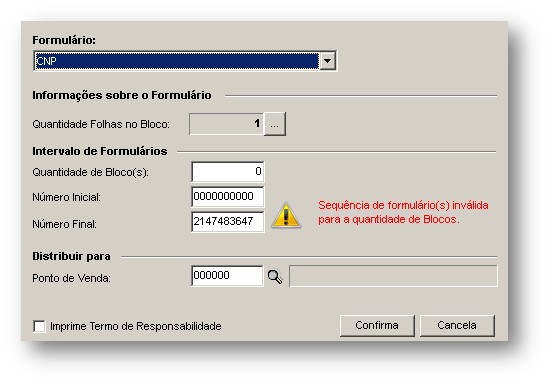Click the Intervalo de Formulários section heading
This screenshot has width=550, height=383.
(x=100, y=151)
